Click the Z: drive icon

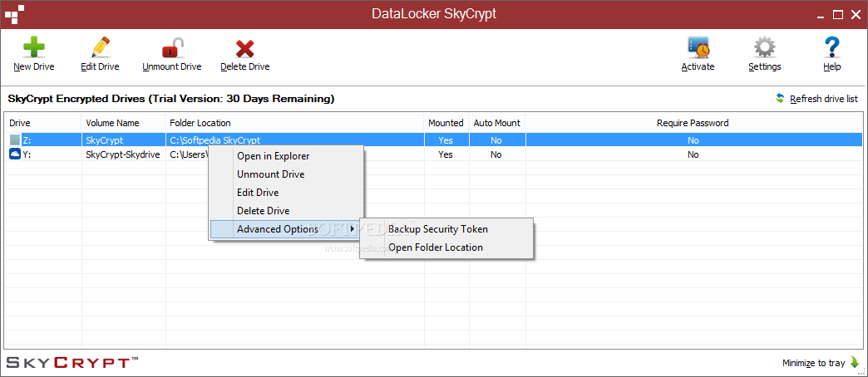[x=14, y=140]
